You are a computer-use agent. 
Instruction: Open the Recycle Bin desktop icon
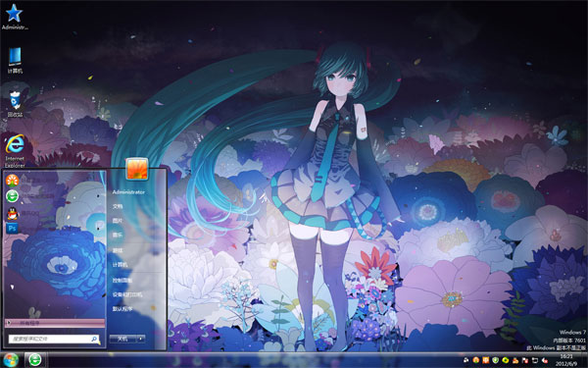click(15, 104)
